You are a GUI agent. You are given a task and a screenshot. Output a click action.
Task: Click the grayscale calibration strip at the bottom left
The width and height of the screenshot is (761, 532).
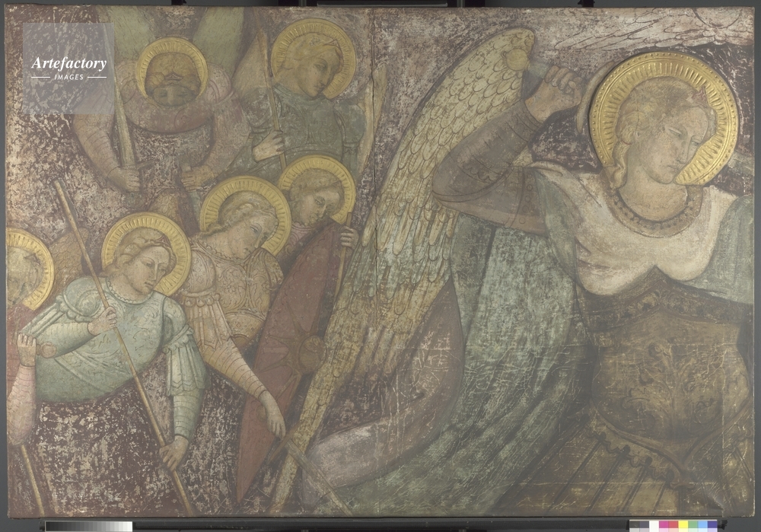click(x=88, y=526)
